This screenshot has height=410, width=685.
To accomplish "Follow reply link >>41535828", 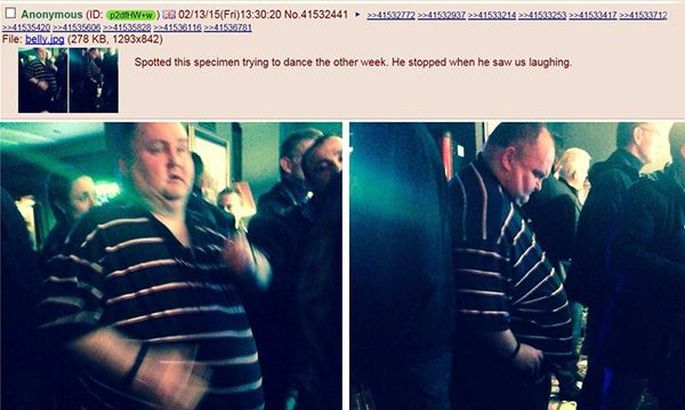I will pos(127,28).
